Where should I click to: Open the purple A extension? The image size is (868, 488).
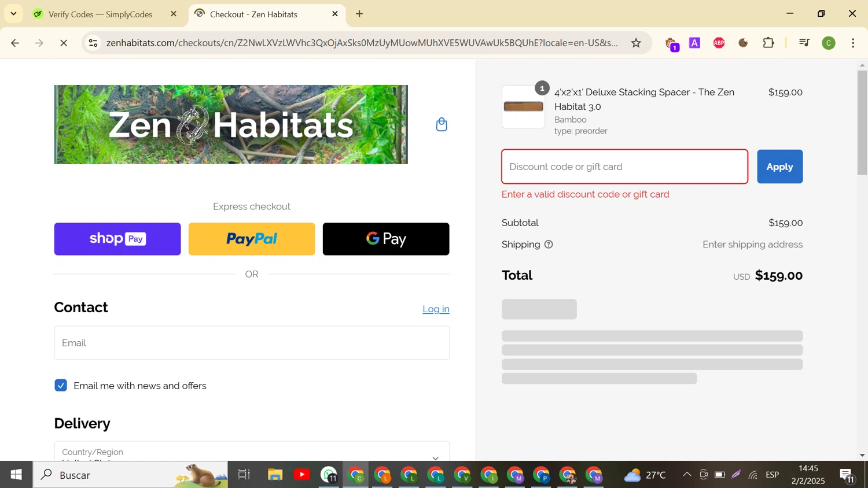point(694,43)
